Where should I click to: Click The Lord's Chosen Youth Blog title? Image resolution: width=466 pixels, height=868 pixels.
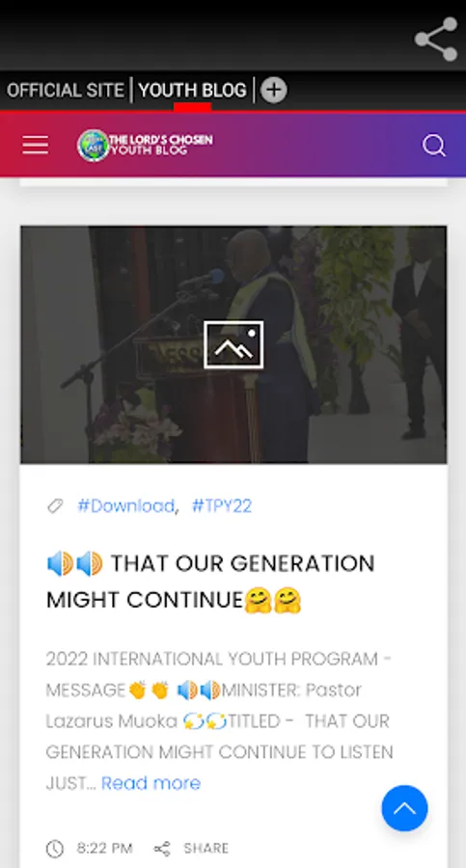[x=161, y=144]
